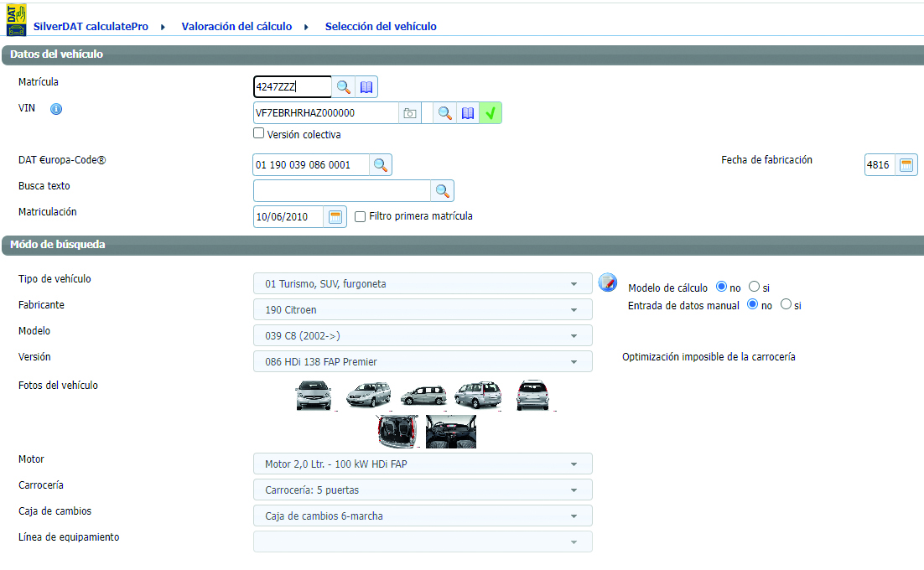Open the Fecha de fabricación calendar
This screenshot has width=924, height=570.
[x=906, y=165]
